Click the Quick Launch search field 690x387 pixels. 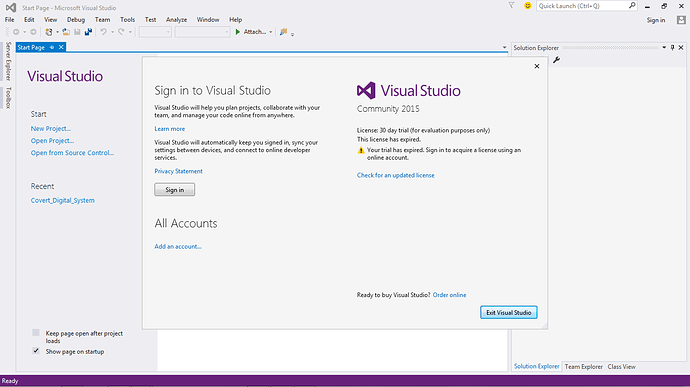(x=582, y=6)
